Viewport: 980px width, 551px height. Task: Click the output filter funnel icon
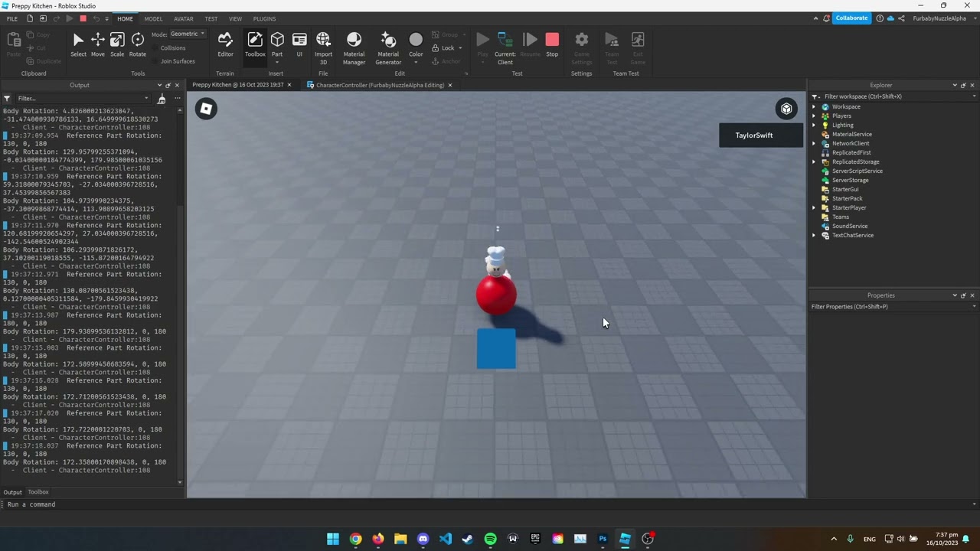point(7,99)
